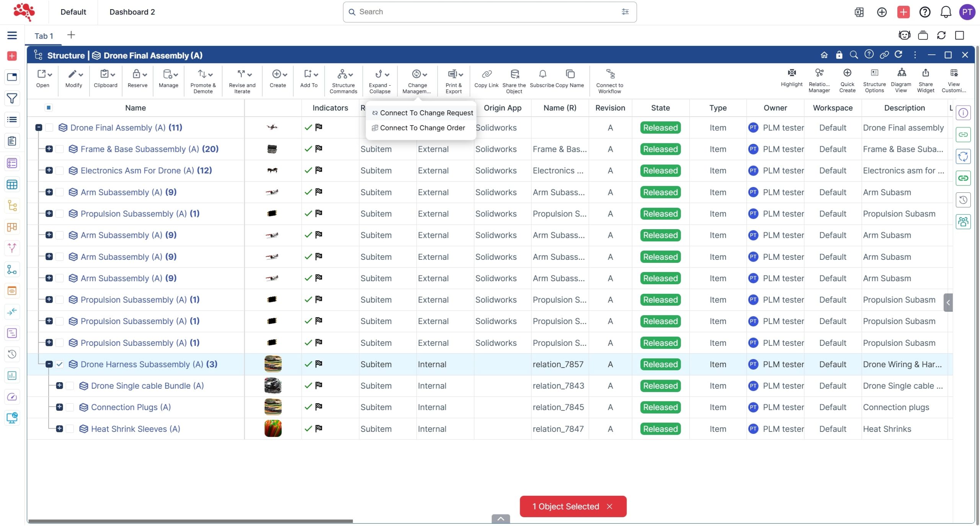Select Connect To Change Request menu item
Viewport: 980px width, 526px height.
(x=426, y=113)
